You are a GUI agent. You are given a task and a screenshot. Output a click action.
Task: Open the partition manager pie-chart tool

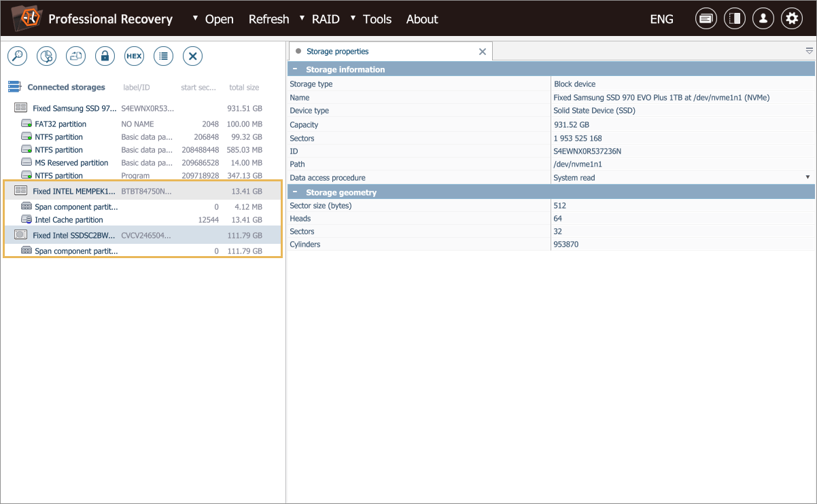[x=46, y=56]
